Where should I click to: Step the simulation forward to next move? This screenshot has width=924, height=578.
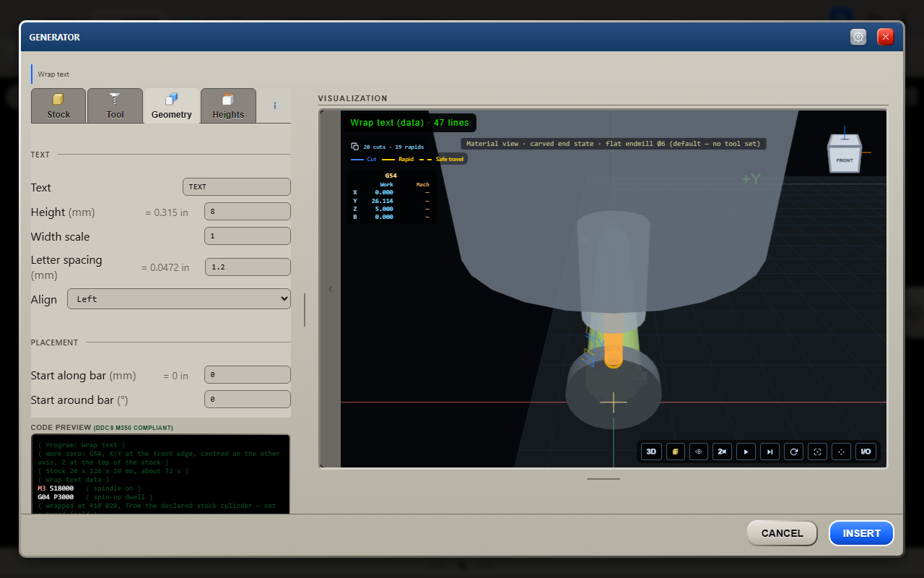[x=770, y=452]
